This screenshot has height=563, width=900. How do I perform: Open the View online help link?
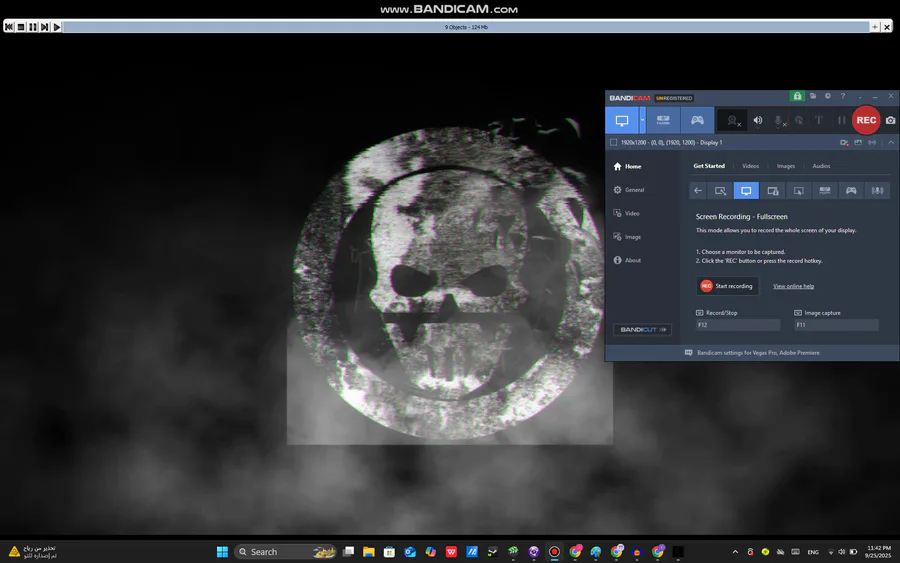(793, 286)
